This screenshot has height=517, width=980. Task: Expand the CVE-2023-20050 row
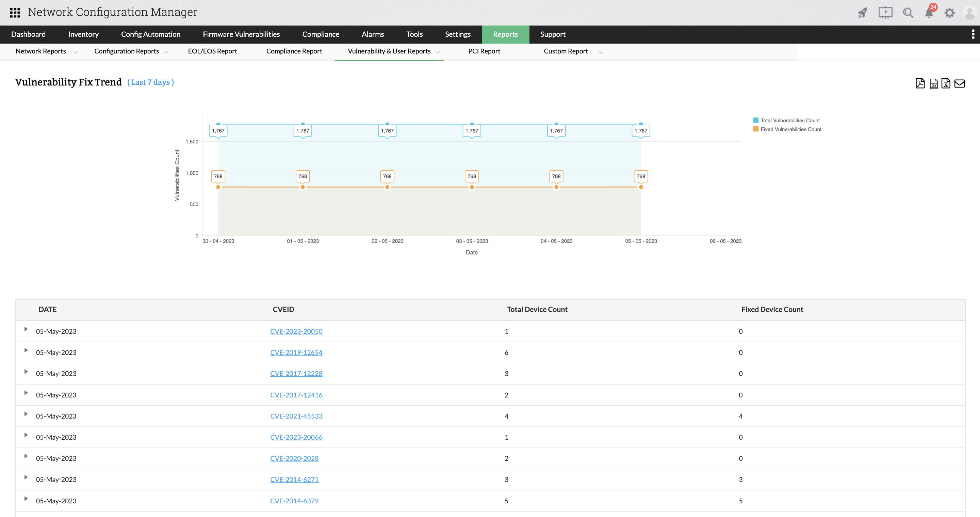(x=26, y=329)
